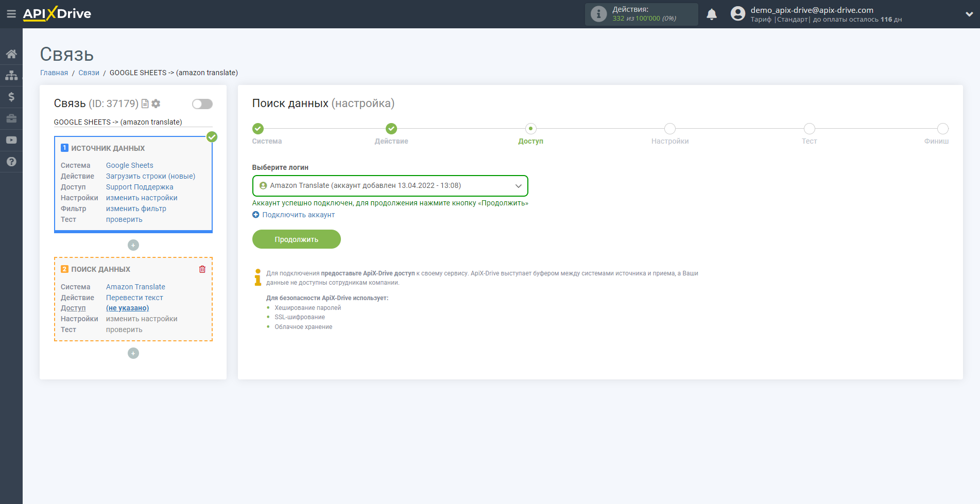The image size is (980, 504).
Task: Open the home icon in sidebar
Action: 11,54
